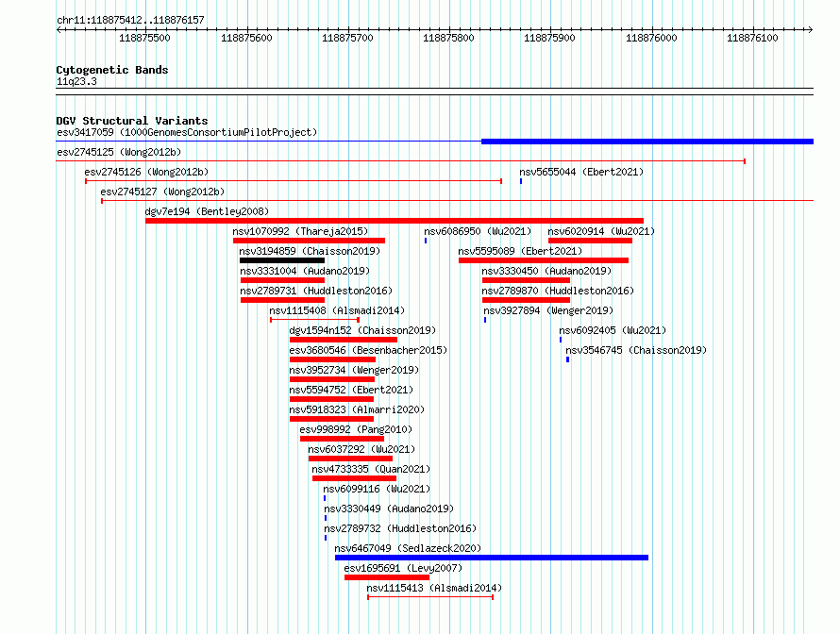Click ruler position 118875700
The height and width of the screenshot is (634, 840).
tap(347, 38)
